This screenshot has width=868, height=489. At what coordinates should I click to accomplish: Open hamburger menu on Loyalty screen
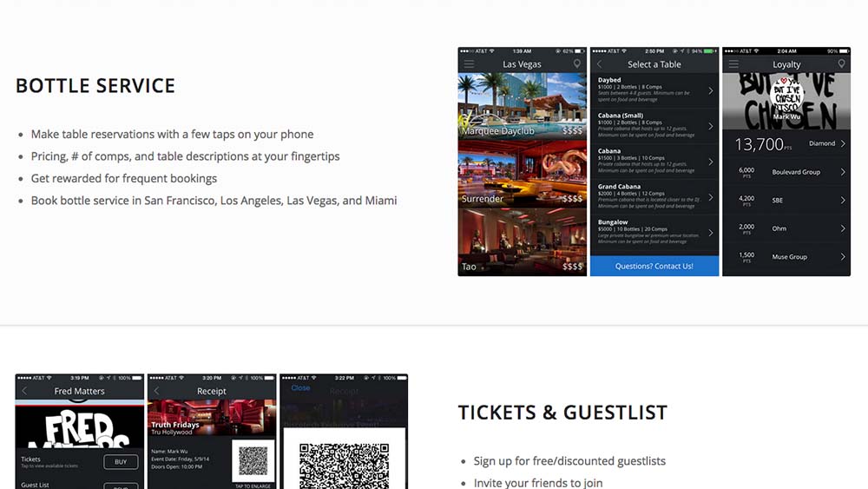click(x=733, y=64)
